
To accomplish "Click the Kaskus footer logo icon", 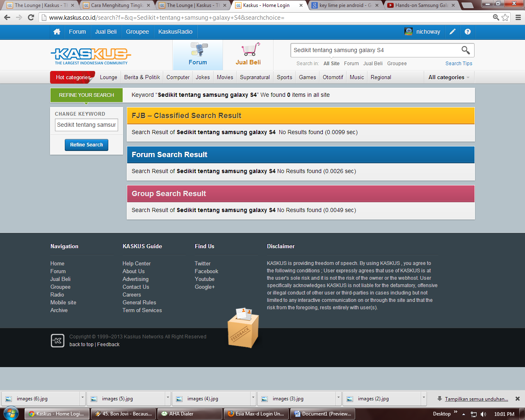I will (x=57, y=340).
